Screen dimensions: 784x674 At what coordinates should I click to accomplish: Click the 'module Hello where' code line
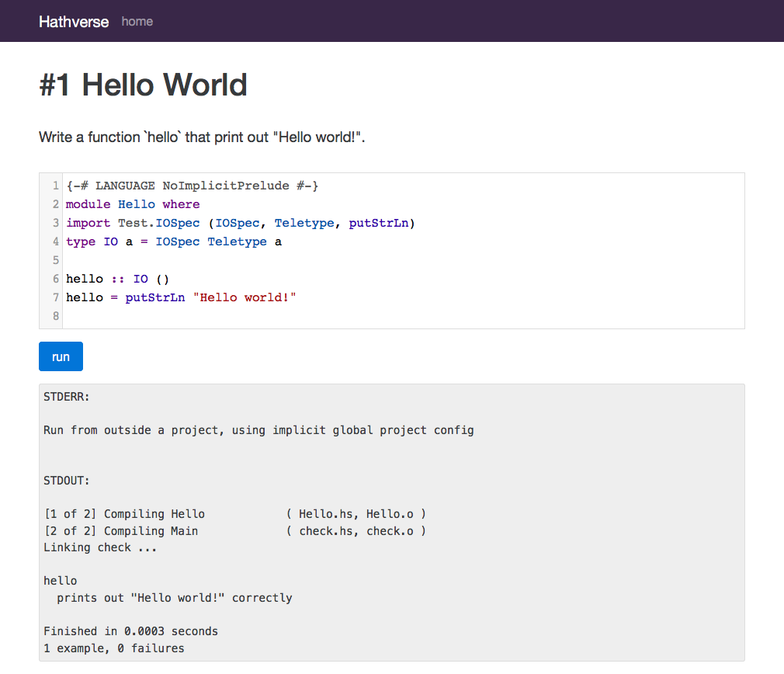coord(133,204)
